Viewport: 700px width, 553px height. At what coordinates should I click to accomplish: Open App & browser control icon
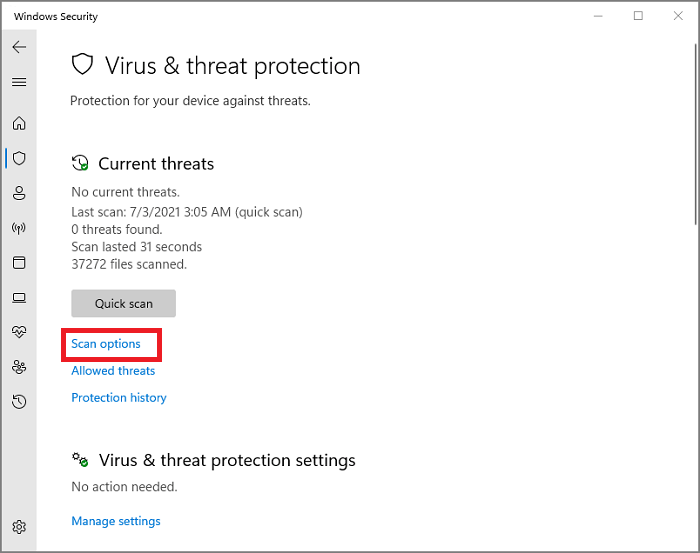19,263
